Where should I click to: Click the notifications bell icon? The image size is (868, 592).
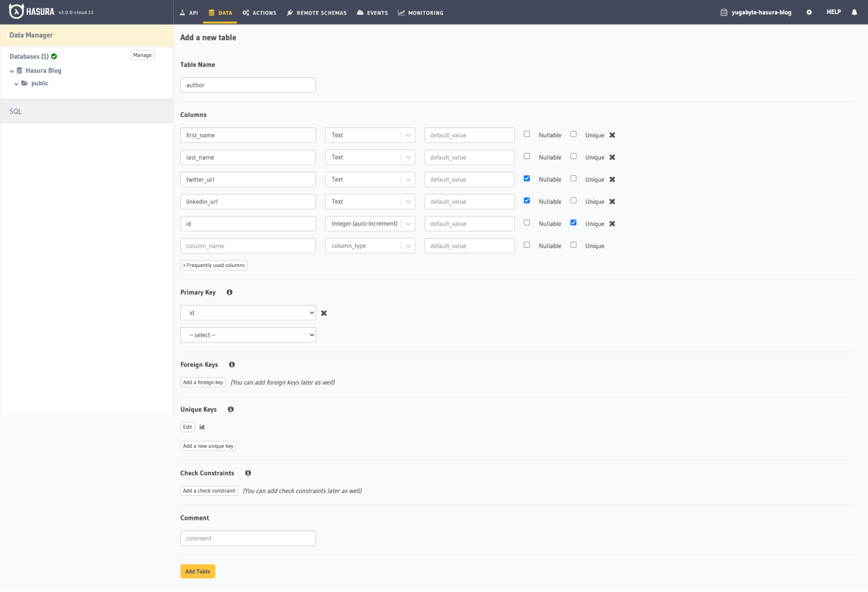pyautogui.click(x=854, y=12)
